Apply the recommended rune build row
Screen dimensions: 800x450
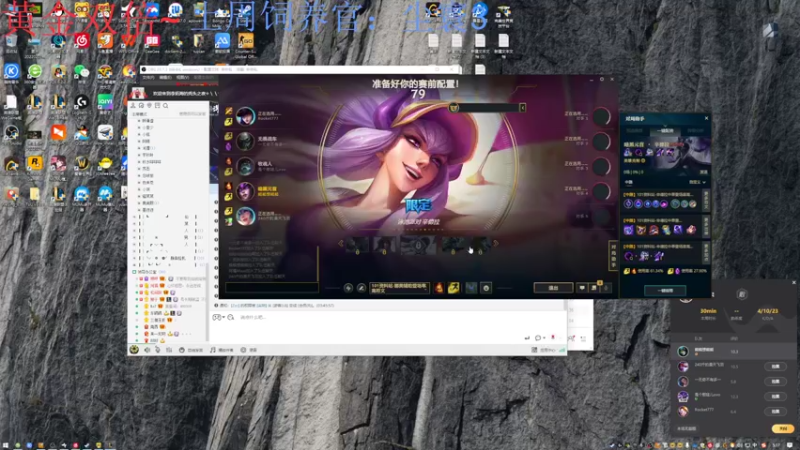663,200
